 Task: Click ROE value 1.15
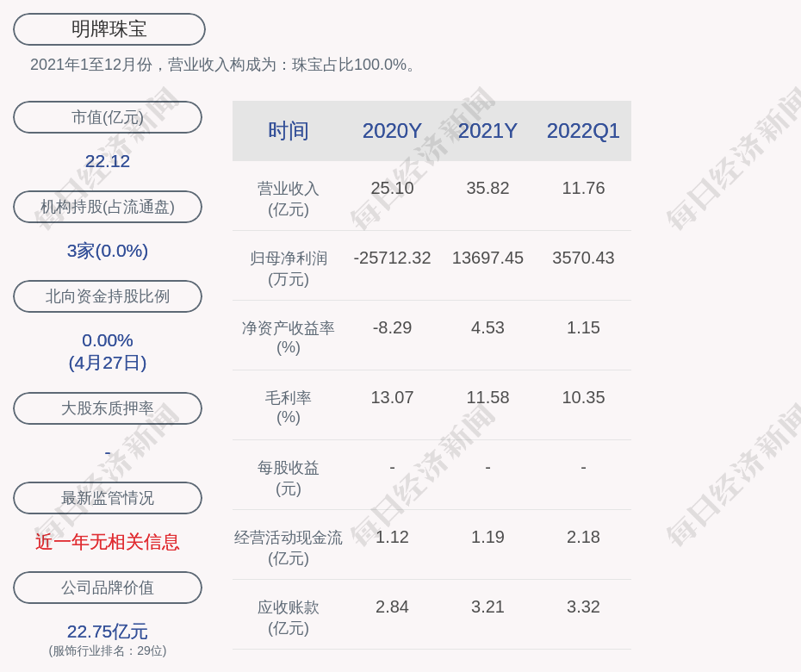tap(583, 327)
